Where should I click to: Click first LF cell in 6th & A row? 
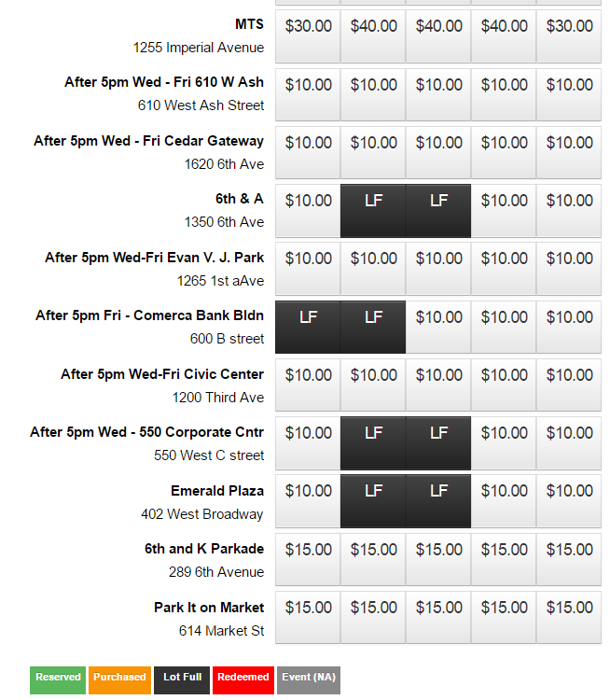[x=373, y=211]
